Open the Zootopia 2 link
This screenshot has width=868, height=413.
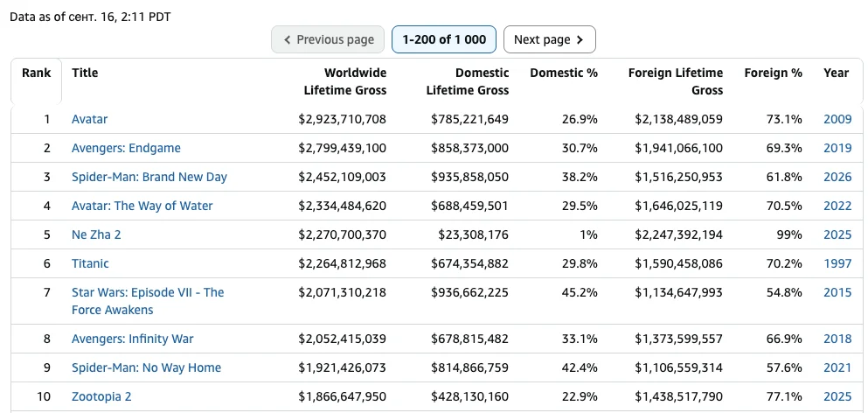(101, 396)
